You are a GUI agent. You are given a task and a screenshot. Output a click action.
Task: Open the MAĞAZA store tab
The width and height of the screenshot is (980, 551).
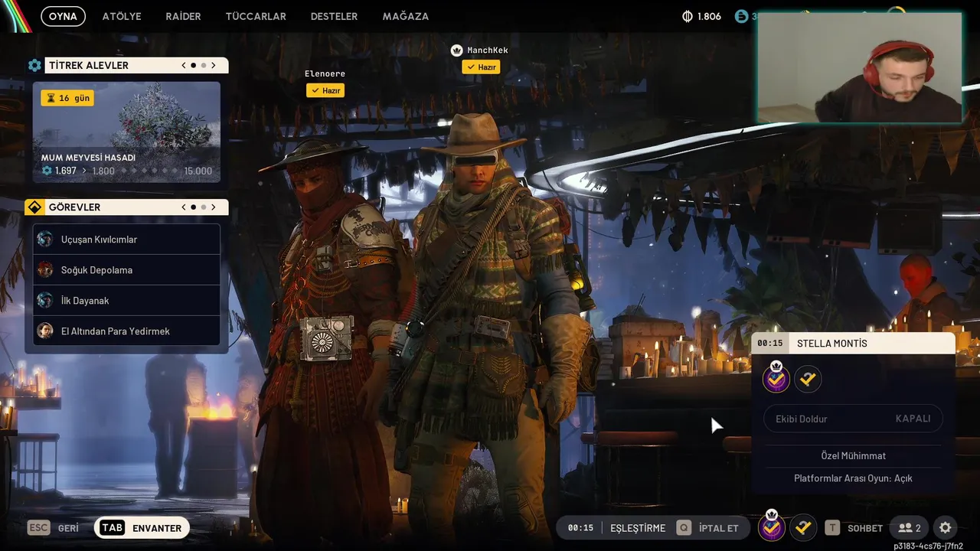click(406, 16)
